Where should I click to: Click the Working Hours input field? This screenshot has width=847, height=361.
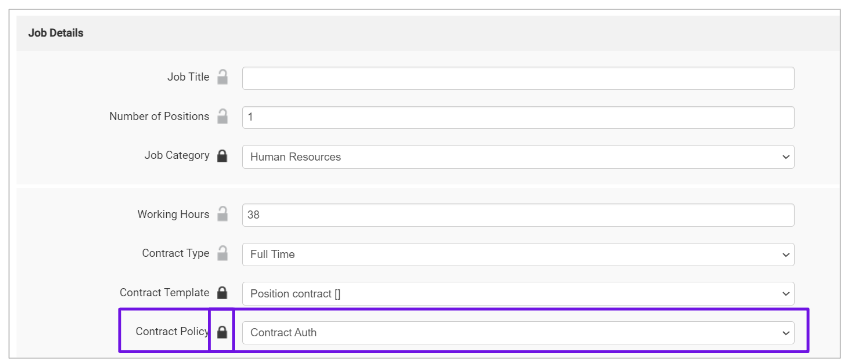[x=518, y=215]
